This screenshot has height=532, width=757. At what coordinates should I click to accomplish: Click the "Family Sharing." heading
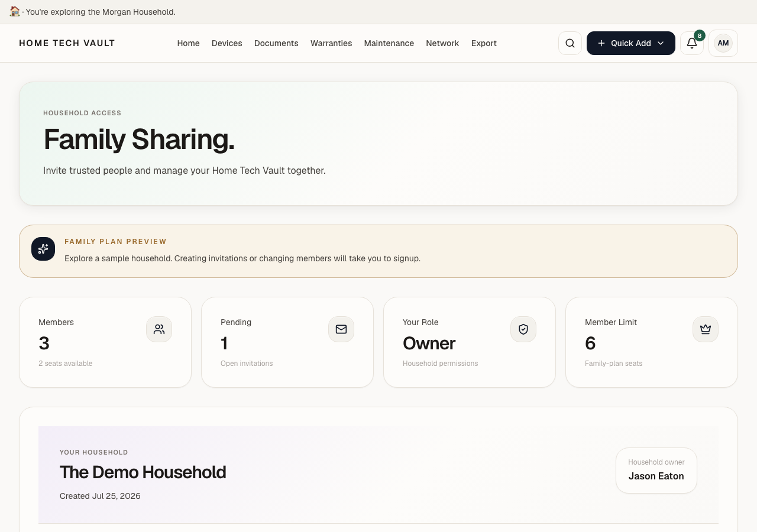[139, 140]
